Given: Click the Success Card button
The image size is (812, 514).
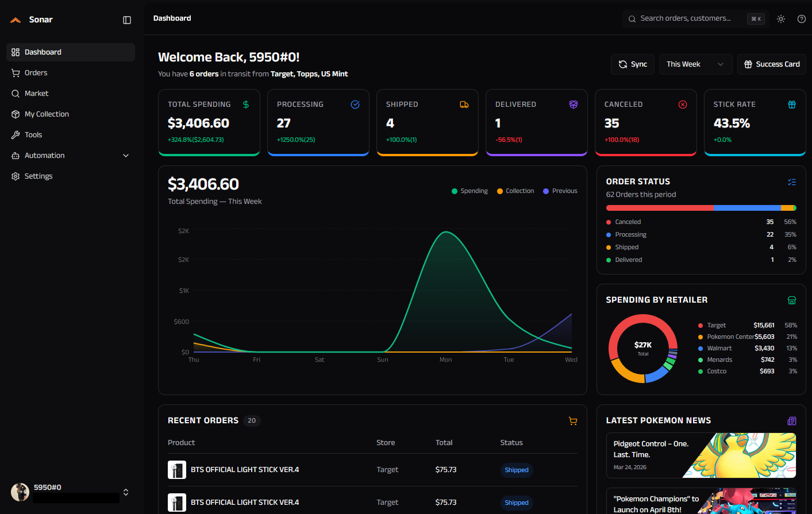Looking at the screenshot, I should (772, 64).
